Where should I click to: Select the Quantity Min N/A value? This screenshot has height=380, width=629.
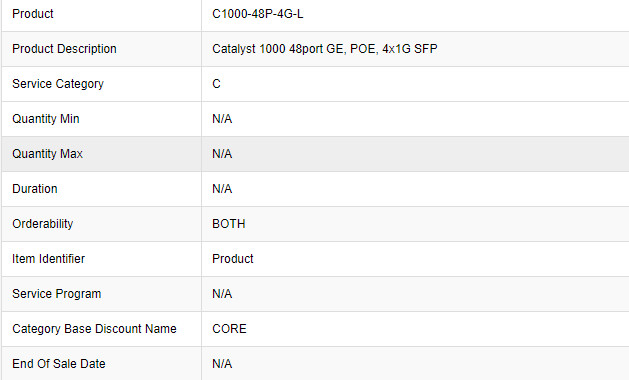pyautogui.click(x=222, y=118)
